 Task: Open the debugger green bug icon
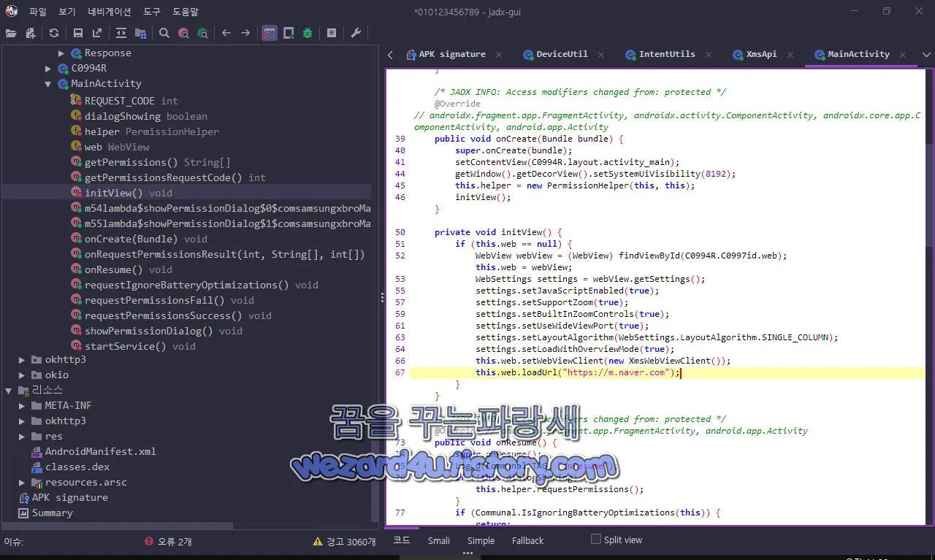pyautogui.click(x=308, y=33)
